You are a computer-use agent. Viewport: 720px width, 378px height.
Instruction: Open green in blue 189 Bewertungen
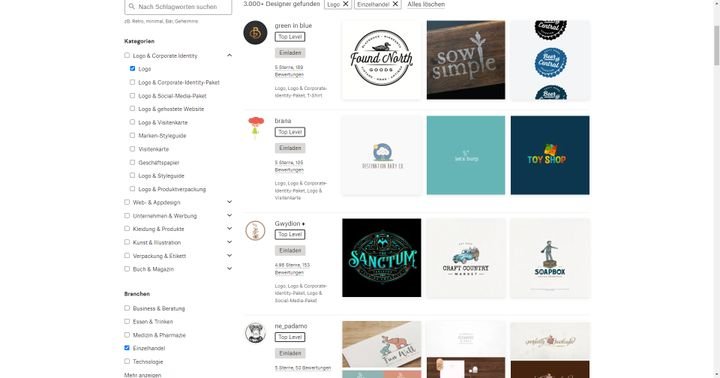pos(289,71)
